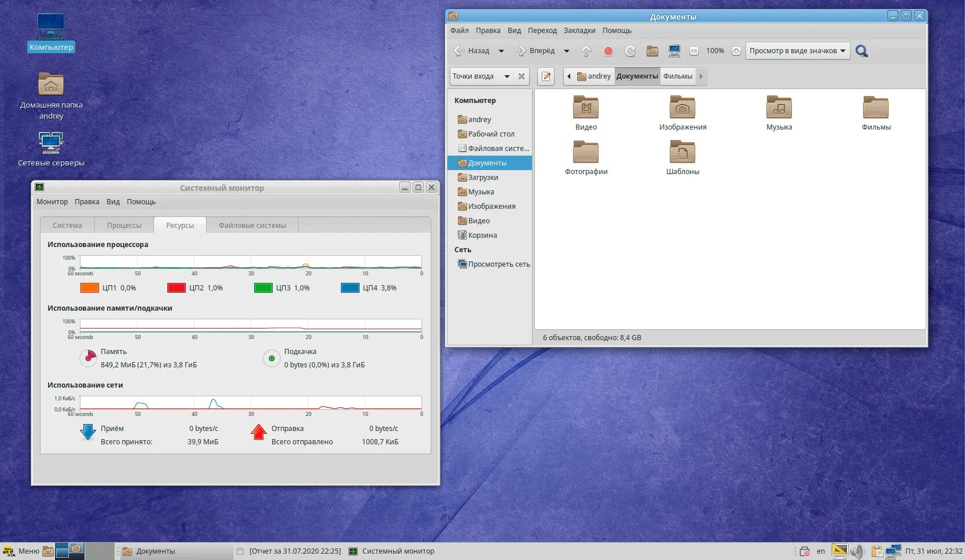The height and width of the screenshot is (560, 965).
Task: Open the network connections tray icon
Action: (x=894, y=551)
